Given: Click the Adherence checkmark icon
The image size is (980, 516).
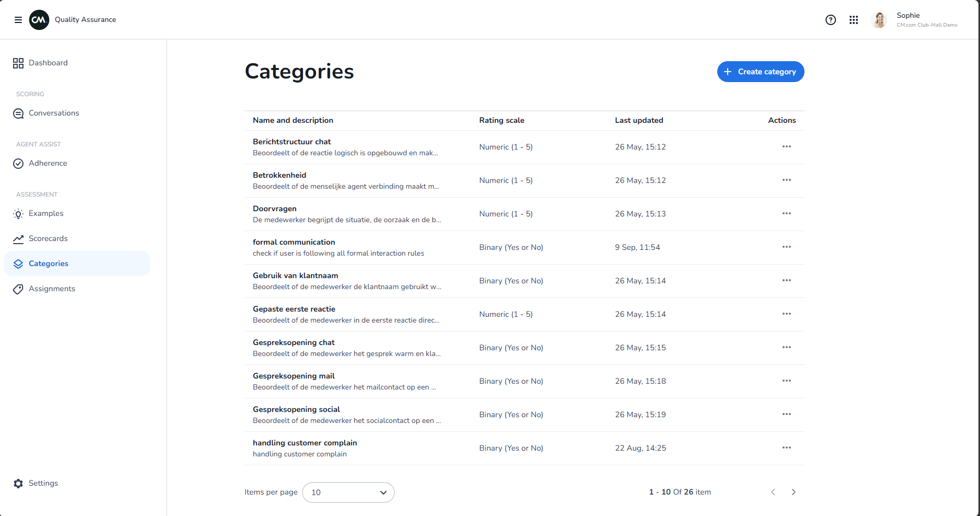Looking at the screenshot, I should coord(18,164).
